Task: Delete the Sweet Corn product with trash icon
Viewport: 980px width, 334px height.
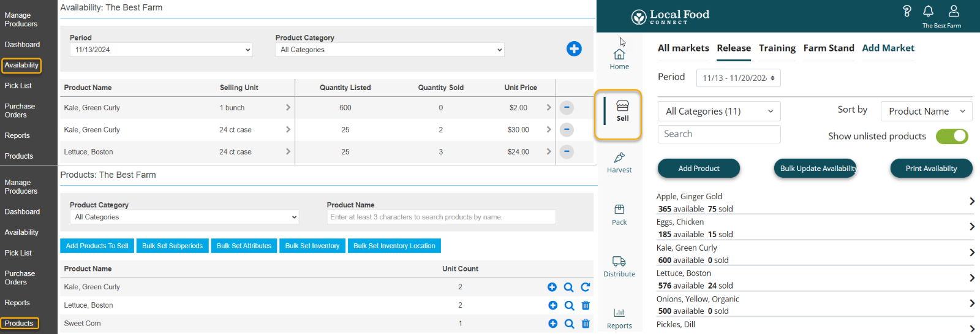Action: 586,324
